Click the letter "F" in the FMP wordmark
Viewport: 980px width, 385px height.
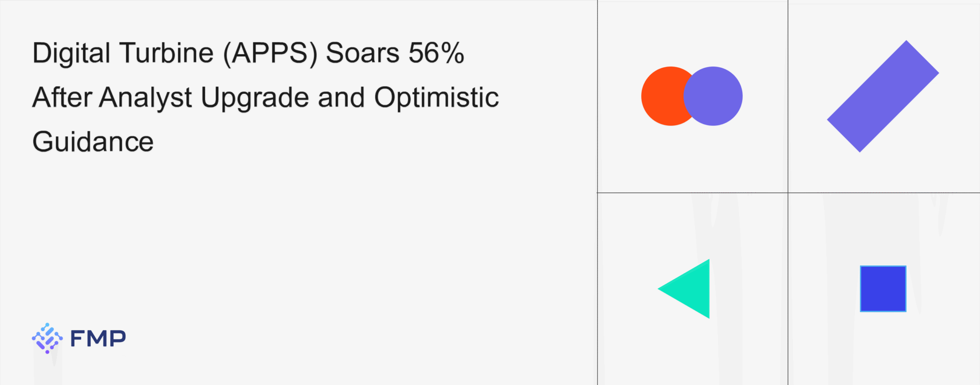point(77,339)
